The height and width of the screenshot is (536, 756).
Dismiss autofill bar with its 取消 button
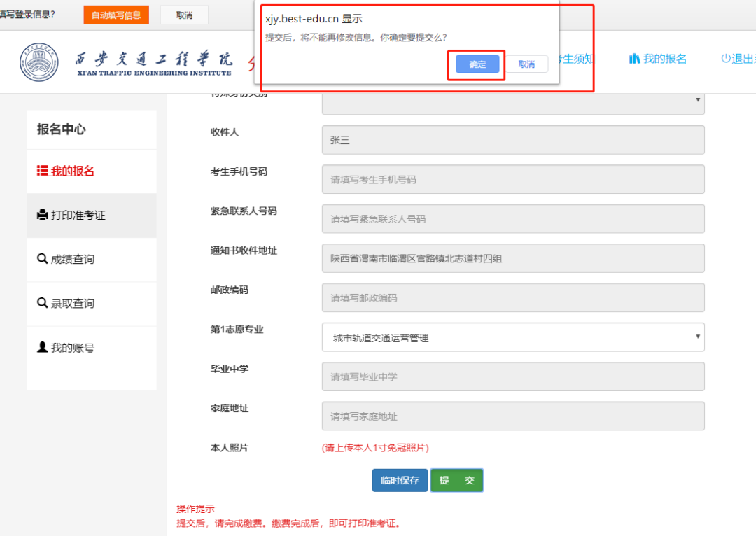tap(184, 15)
